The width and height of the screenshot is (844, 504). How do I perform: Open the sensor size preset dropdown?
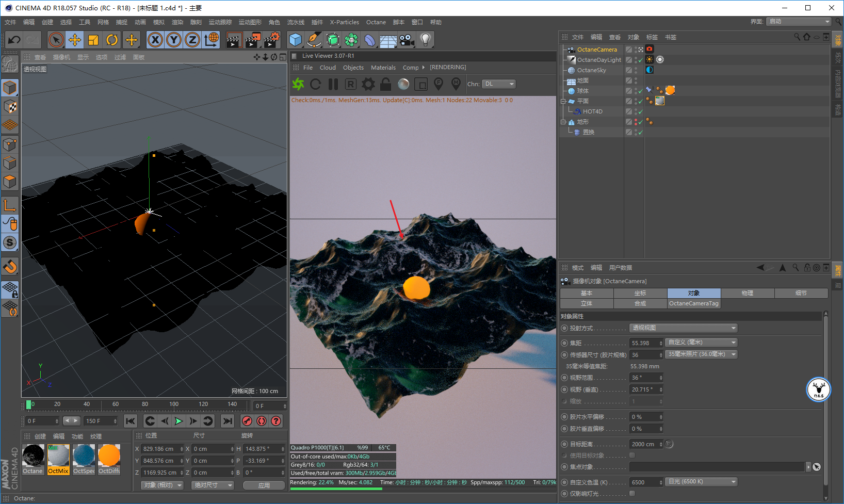pos(702,354)
